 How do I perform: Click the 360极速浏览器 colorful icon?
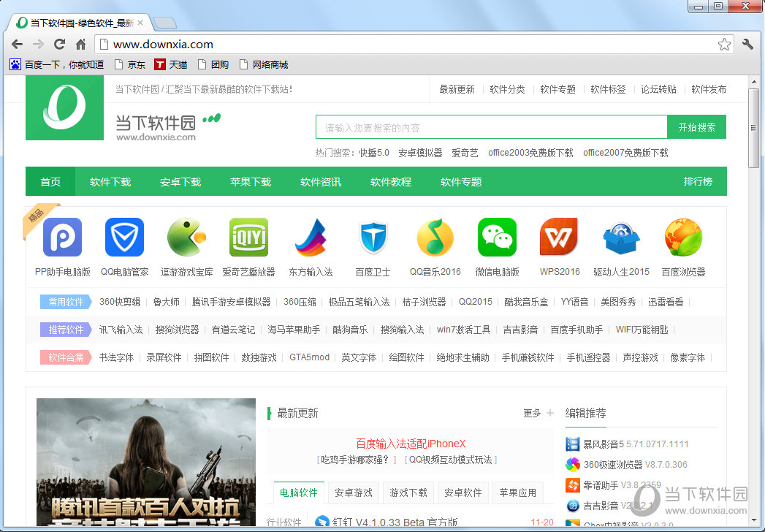(x=572, y=465)
